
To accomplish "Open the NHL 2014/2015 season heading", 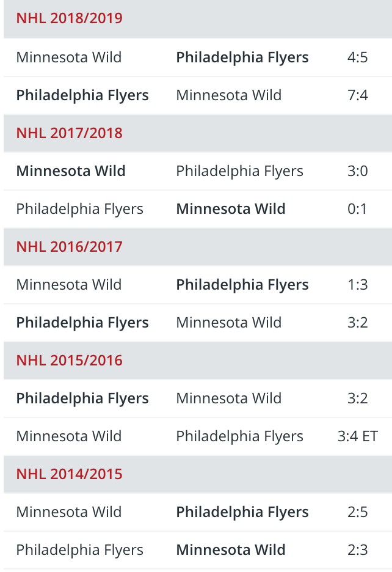I will point(69,474).
